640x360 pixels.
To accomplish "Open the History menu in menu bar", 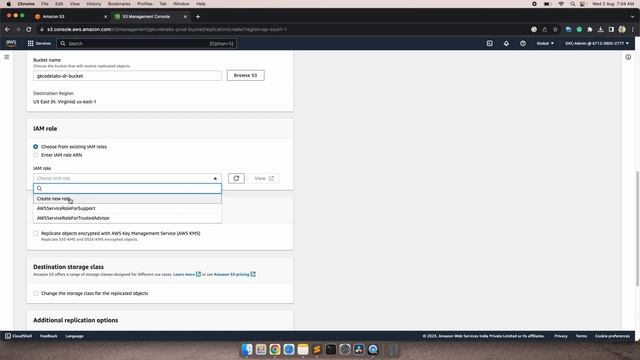I will [x=93, y=4].
